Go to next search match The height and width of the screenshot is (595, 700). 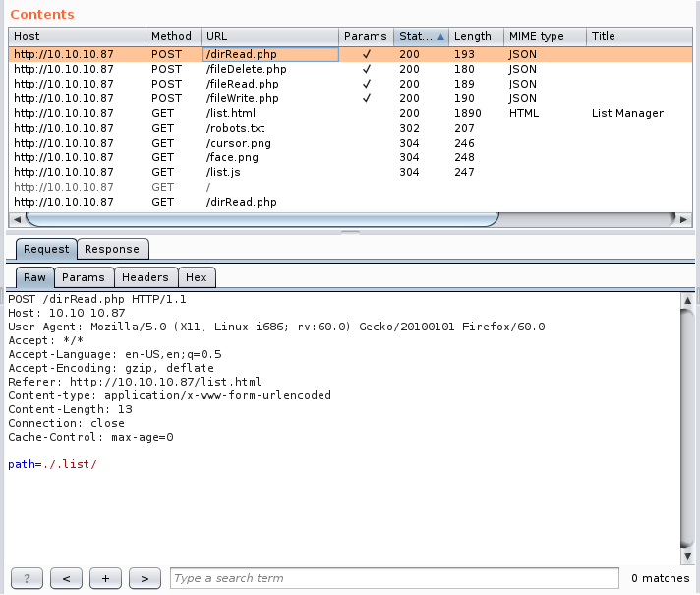coord(145,578)
